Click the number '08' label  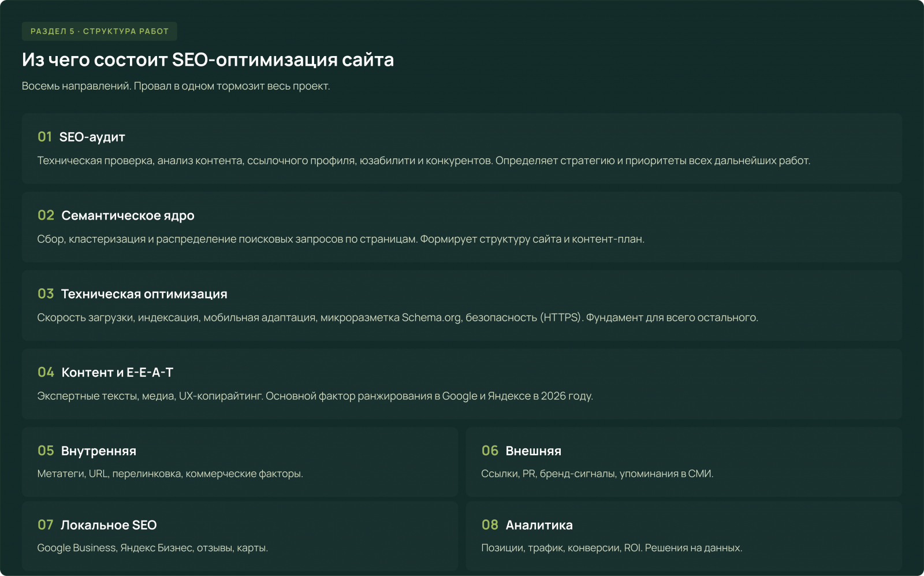click(490, 525)
